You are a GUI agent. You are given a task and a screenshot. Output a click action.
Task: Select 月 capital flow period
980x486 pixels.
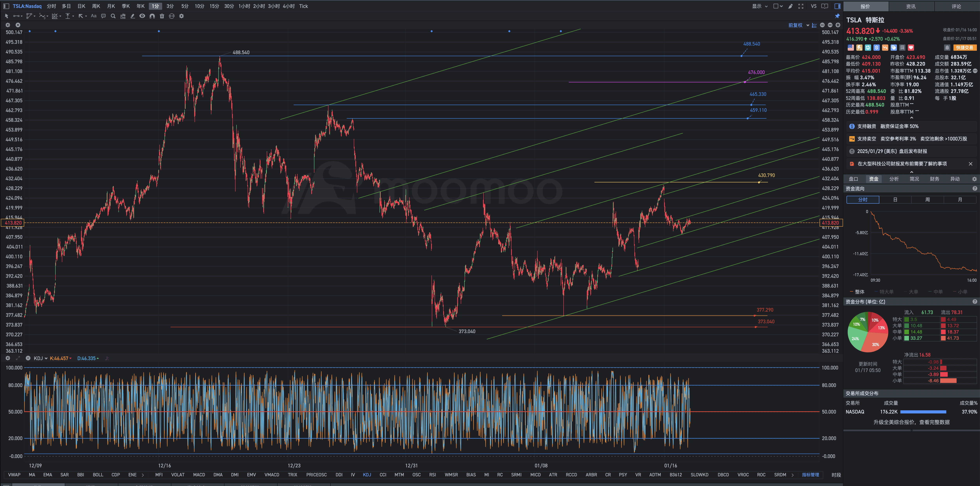[960, 200]
